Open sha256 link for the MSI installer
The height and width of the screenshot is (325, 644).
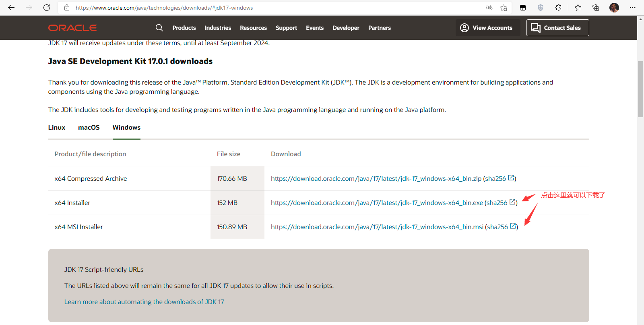(x=497, y=227)
